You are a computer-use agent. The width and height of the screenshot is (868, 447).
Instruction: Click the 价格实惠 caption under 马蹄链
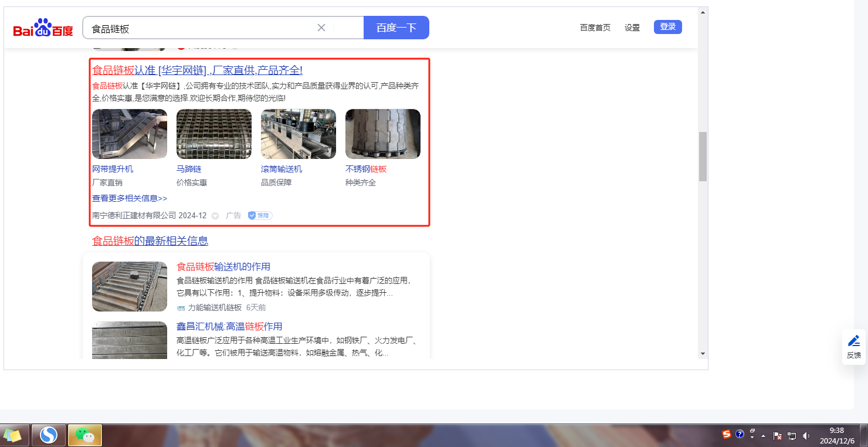pos(192,183)
